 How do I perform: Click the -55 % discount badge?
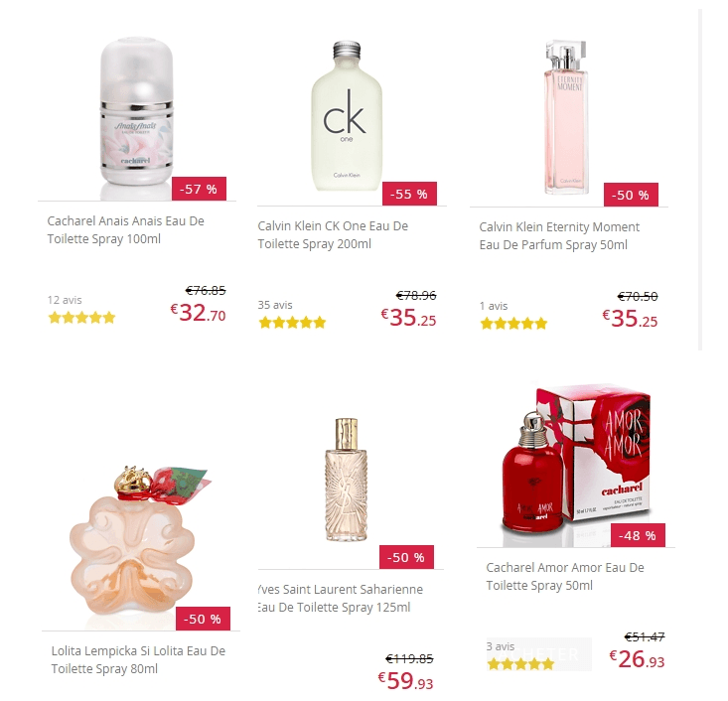tap(409, 194)
